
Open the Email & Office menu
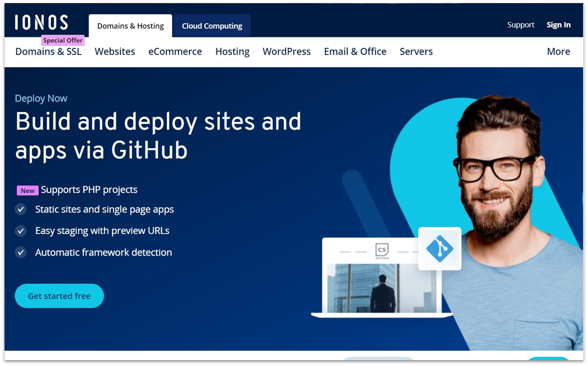click(355, 52)
